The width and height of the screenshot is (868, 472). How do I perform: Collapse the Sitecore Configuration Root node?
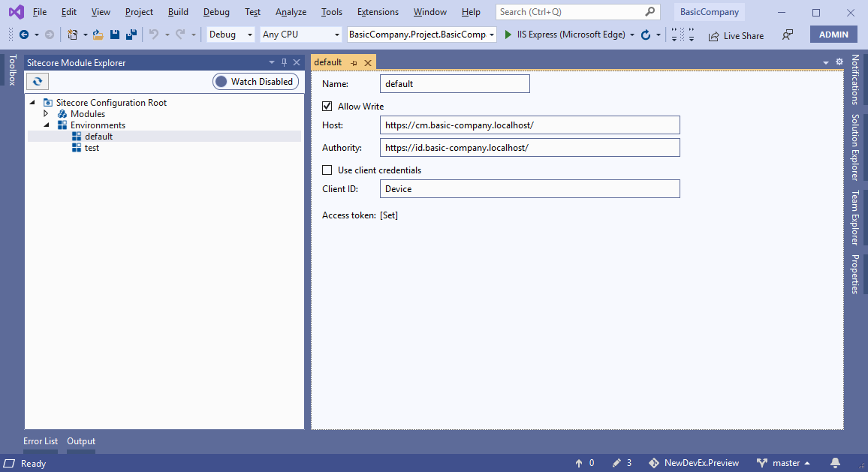pos(32,102)
